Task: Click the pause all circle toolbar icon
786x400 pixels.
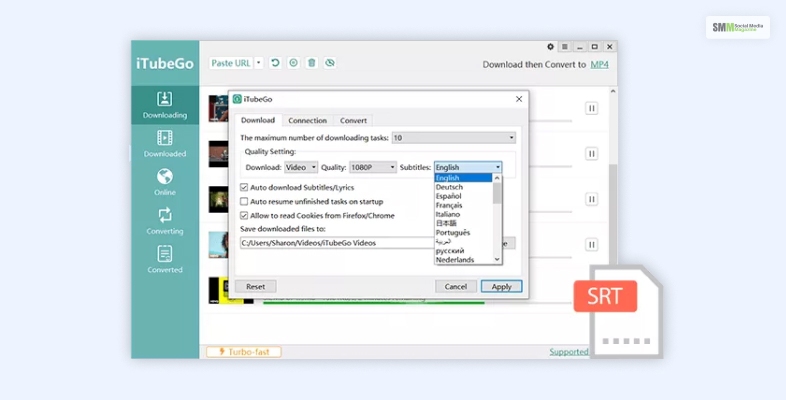Action: (293, 63)
